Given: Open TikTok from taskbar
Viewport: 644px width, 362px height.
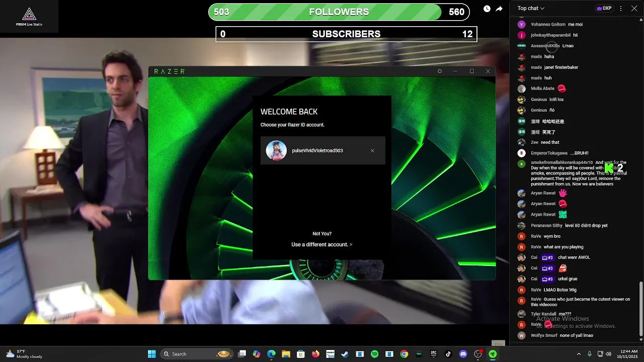Looking at the screenshot, I should click(x=448, y=354).
